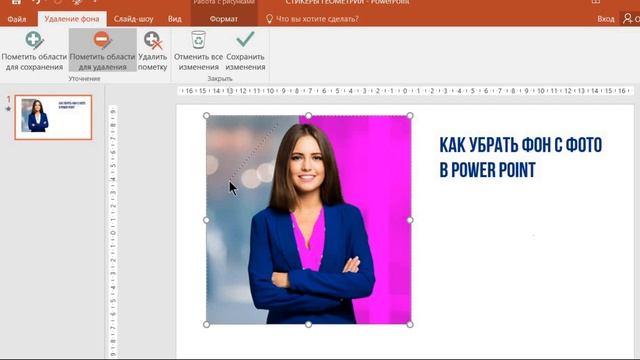This screenshot has height=360, width=640.
Task: Switch to Удаление фона tab
Action: pyautogui.click(x=72, y=19)
